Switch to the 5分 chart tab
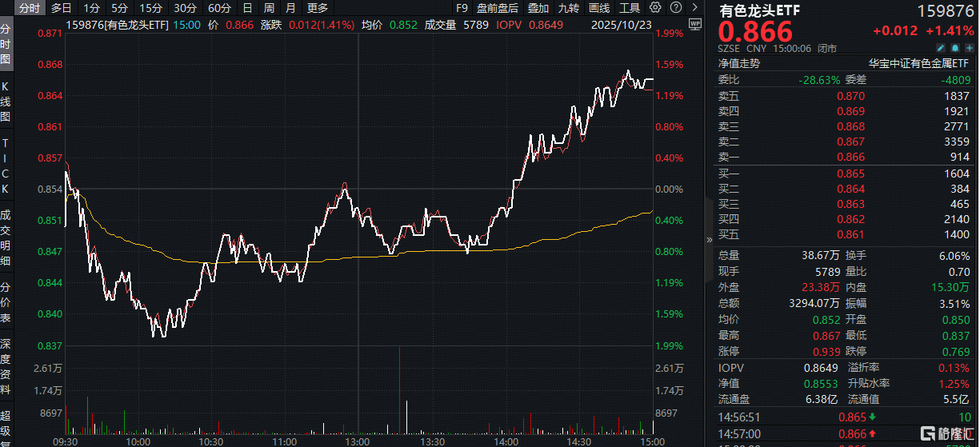The image size is (980, 447). pyautogui.click(x=119, y=8)
